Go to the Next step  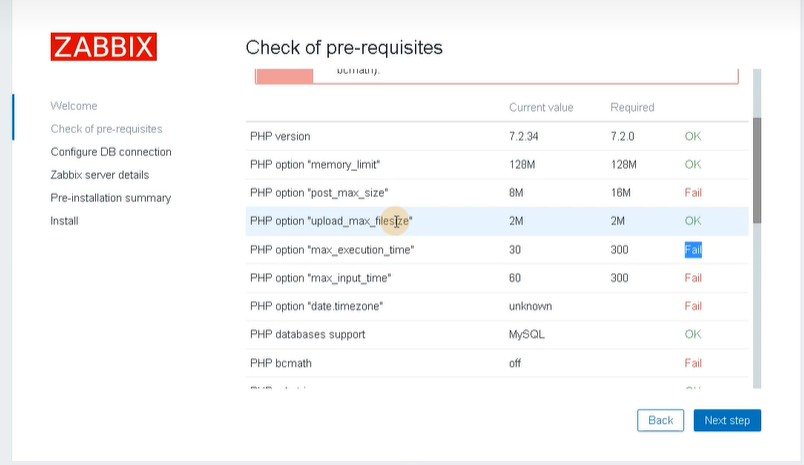tap(727, 420)
